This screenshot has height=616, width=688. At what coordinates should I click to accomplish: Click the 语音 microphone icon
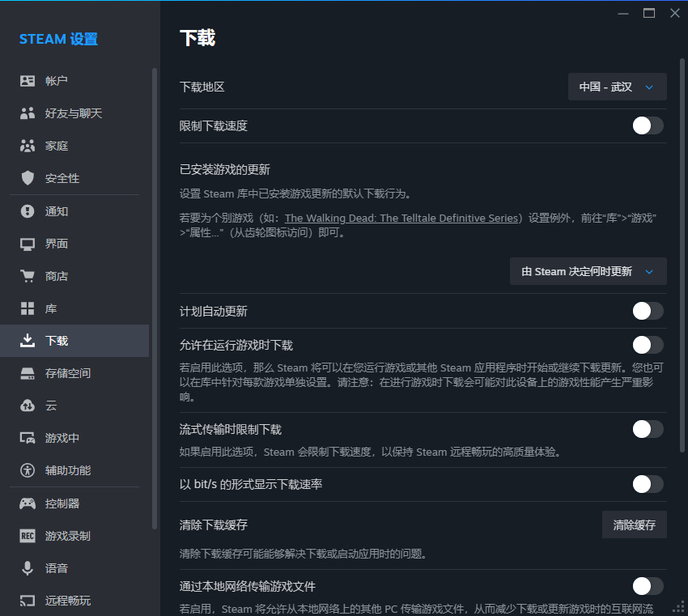(28, 568)
